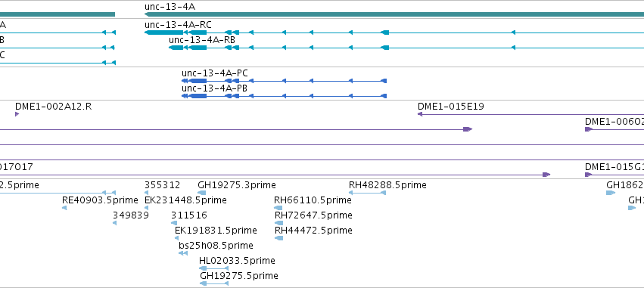Select the DME1-002A12.R label
Image resolution: width=644 pixels, height=288 pixels.
[54, 107]
